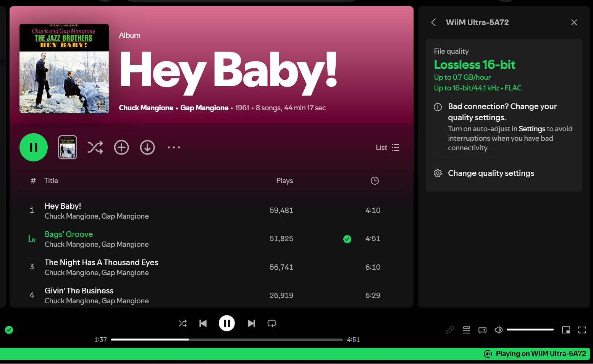Skip to the previous track
Screen dimensions: 593x364
tap(203, 324)
